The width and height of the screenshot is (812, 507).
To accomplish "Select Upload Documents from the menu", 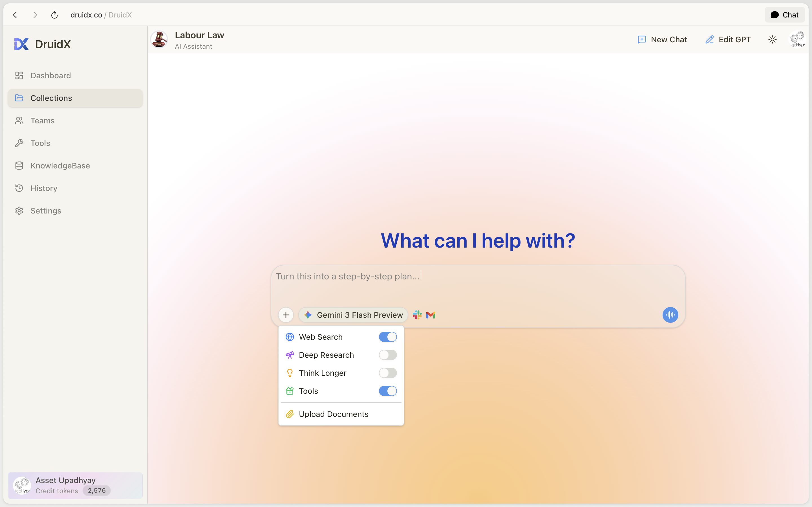I will pyautogui.click(x=333, y=414).
